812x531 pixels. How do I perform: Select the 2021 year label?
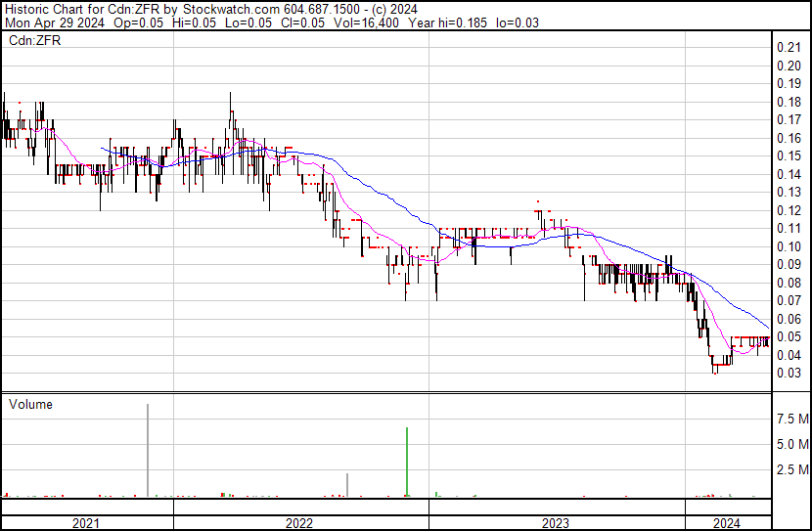[x=86, y=523]
